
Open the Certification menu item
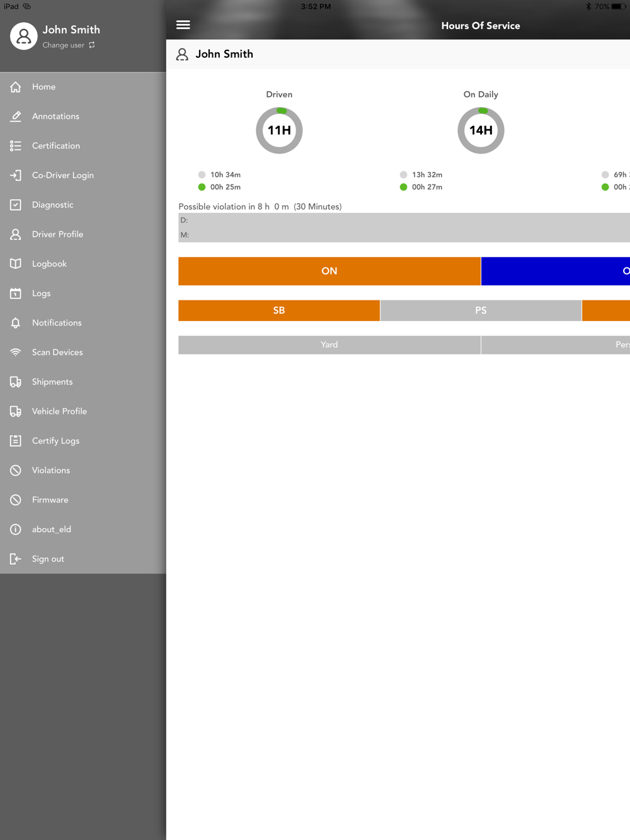pos(83,146)
